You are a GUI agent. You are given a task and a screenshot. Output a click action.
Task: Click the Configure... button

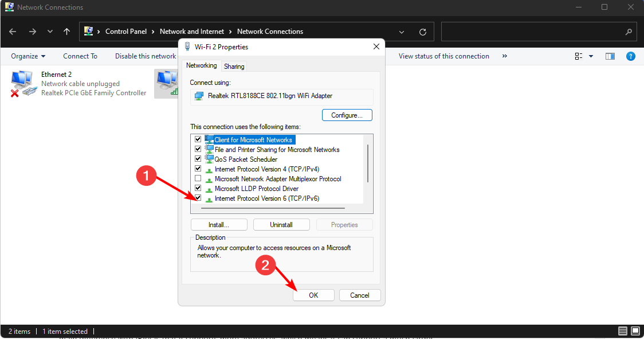(347, 115)
